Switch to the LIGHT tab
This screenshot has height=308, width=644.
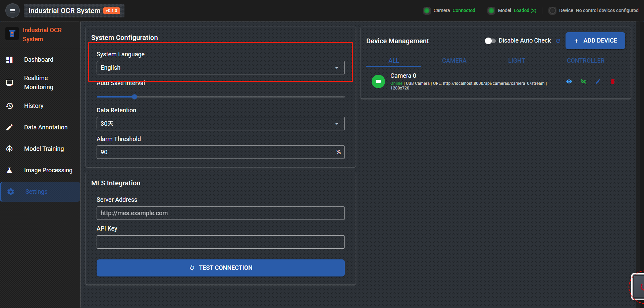click(517, 61)
